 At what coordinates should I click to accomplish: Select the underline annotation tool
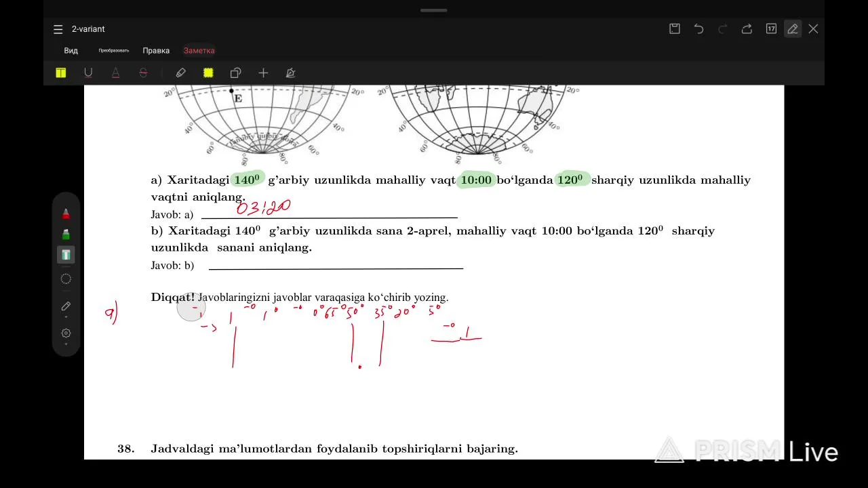[88, 73]
